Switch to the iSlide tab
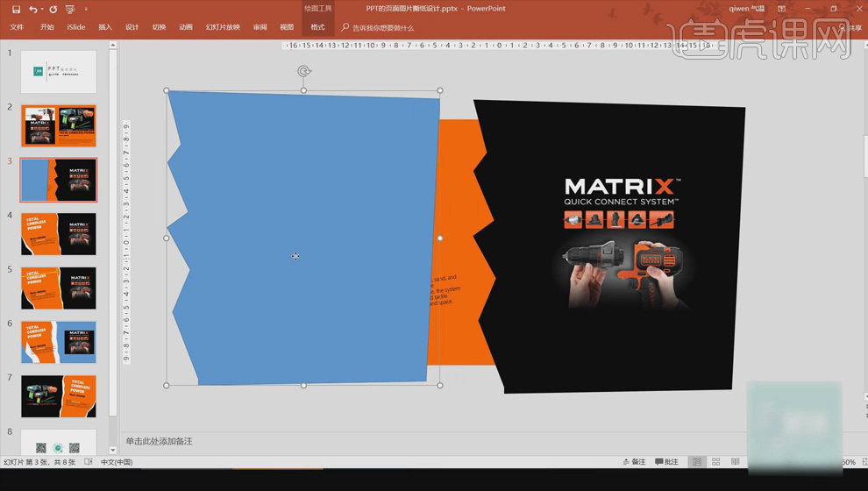Viewport: 868px width, 491px height. (x=76, y=27)
